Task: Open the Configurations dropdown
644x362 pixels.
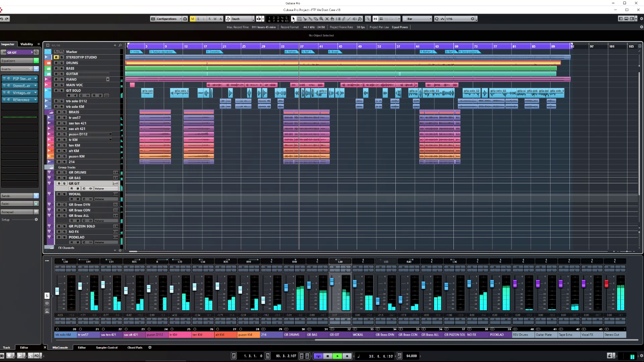Action: pos(166,19)
